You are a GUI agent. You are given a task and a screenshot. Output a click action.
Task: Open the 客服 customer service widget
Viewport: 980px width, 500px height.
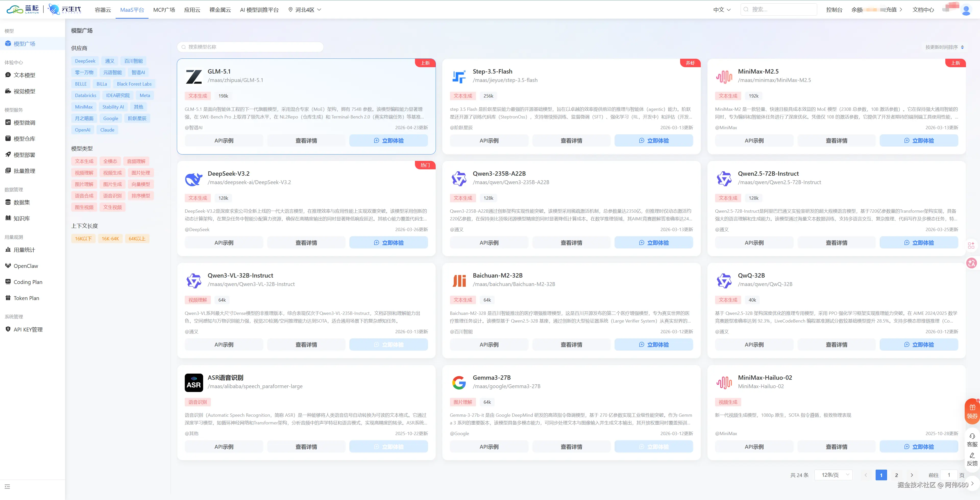(972, 440)
